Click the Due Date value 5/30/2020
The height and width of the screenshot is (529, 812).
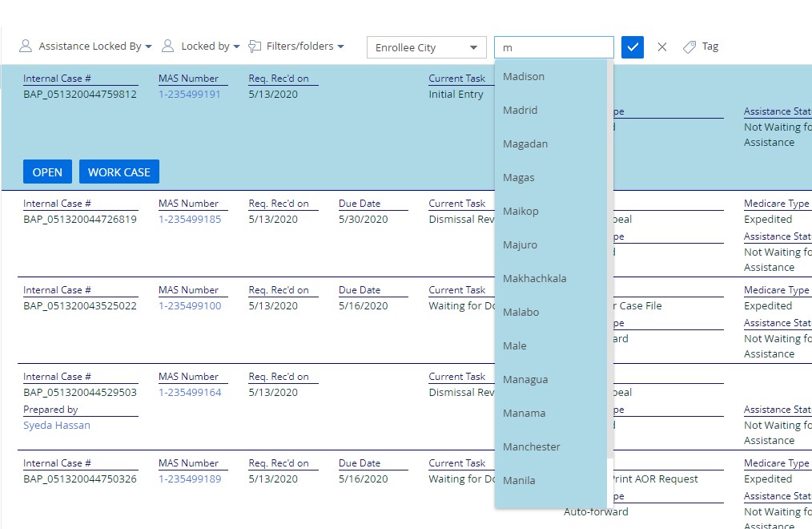363,219
